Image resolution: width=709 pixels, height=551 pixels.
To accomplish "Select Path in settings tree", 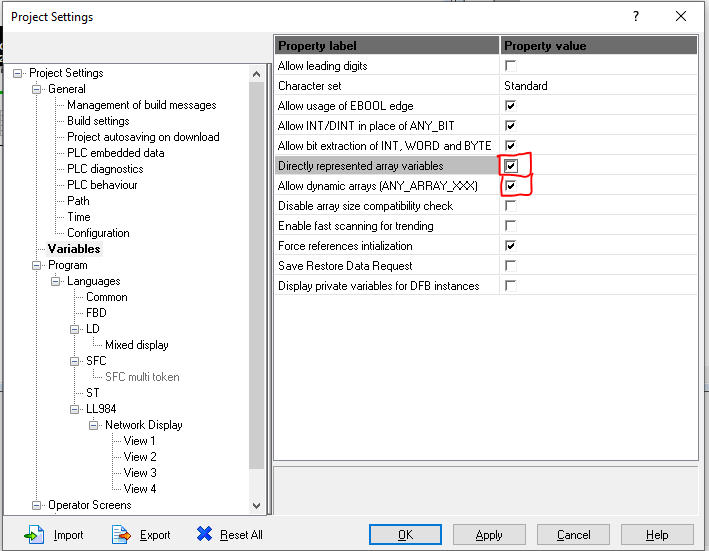I will (78, 201).
